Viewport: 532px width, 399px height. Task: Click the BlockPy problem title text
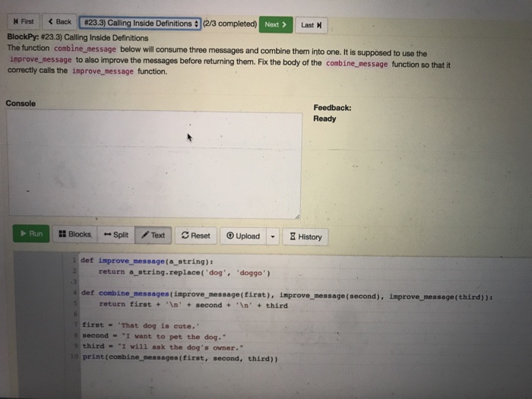[x=78, y=37]
